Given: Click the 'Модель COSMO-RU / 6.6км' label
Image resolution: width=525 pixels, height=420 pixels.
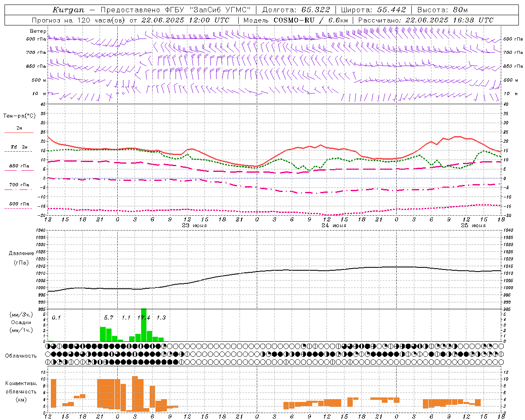Looking at the screenshot, I should click(x=295, y=20).
